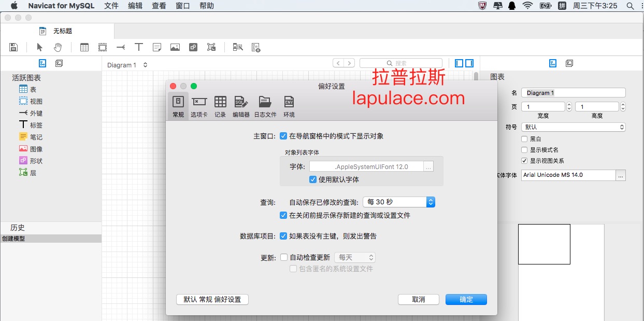Image resolution: width=644 pixels, height=321 pixels.
Task: Open the 环境 preferences pane
Action: point(289,107)
